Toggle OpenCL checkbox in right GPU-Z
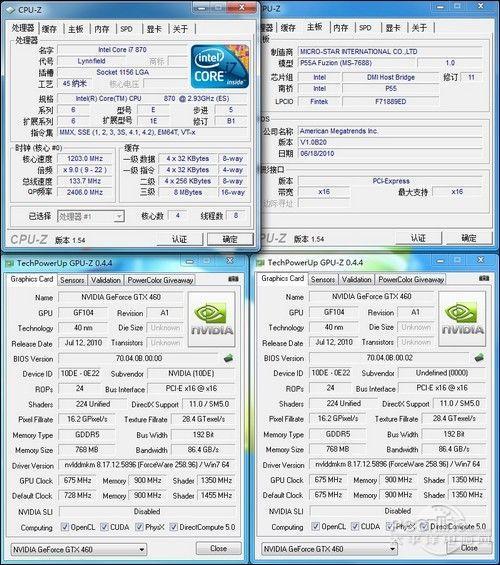The height and width of the screenshot is (565, 500). coord(316,526)
